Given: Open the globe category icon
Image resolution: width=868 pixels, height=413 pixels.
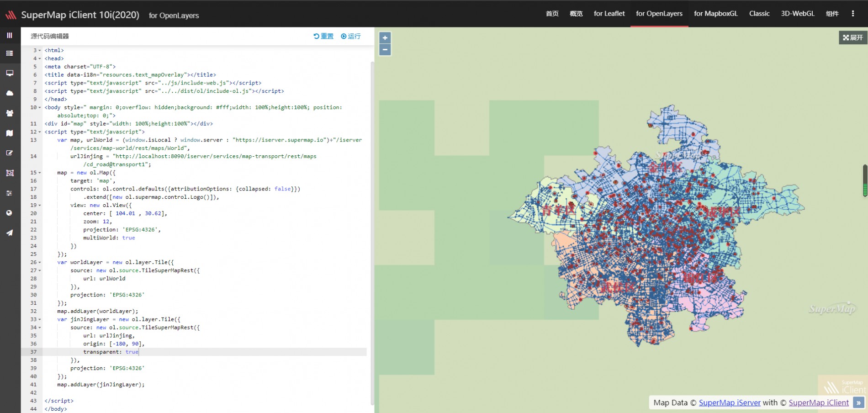Looking at the screenshot, I should (10, 213).
